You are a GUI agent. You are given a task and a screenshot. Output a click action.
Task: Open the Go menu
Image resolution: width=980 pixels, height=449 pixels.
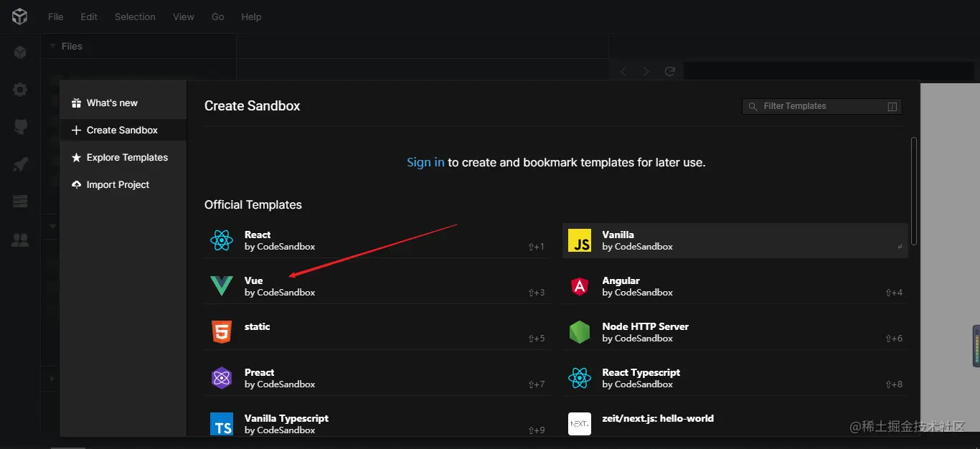[218, 16]
